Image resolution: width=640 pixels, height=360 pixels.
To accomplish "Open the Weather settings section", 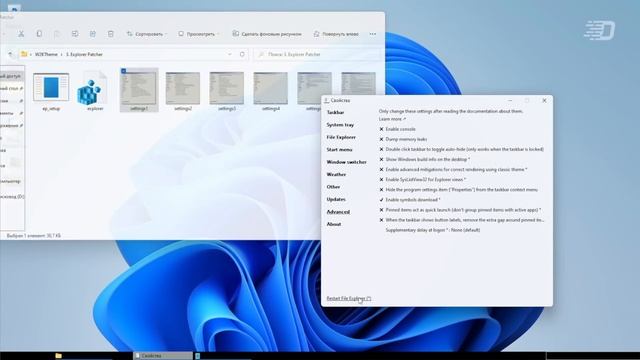I will point(336,174).
